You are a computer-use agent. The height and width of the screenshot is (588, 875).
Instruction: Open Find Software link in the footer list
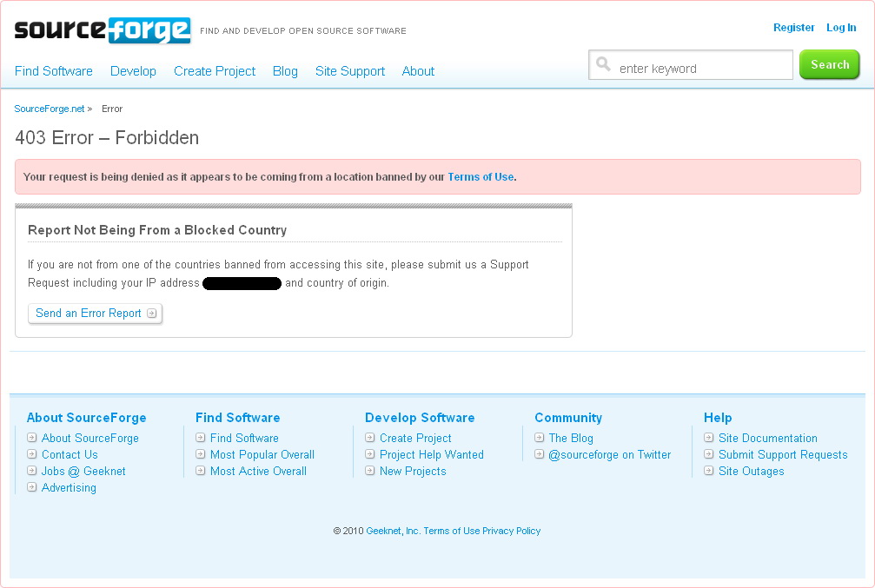click(x=244, y=439)
